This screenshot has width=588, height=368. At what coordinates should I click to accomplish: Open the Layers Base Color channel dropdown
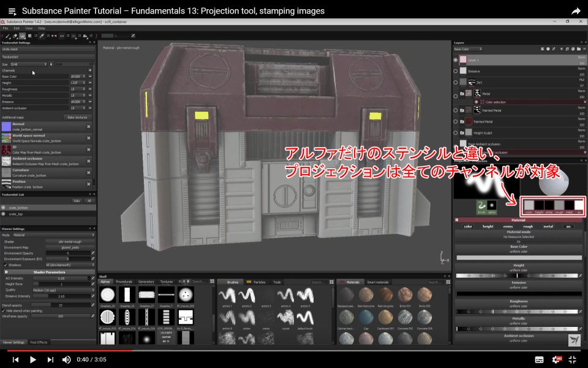(468, 49)
